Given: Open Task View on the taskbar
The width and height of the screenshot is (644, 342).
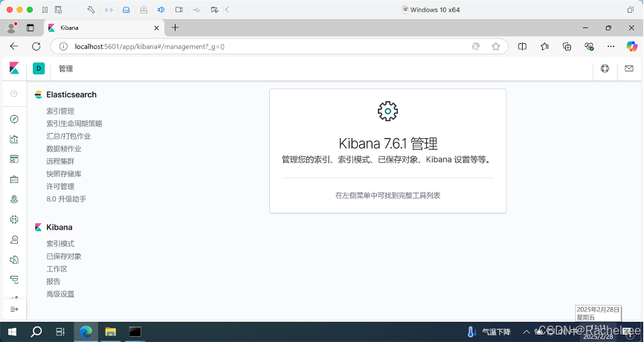Looking at the screenshot, I should coord(60,332).
